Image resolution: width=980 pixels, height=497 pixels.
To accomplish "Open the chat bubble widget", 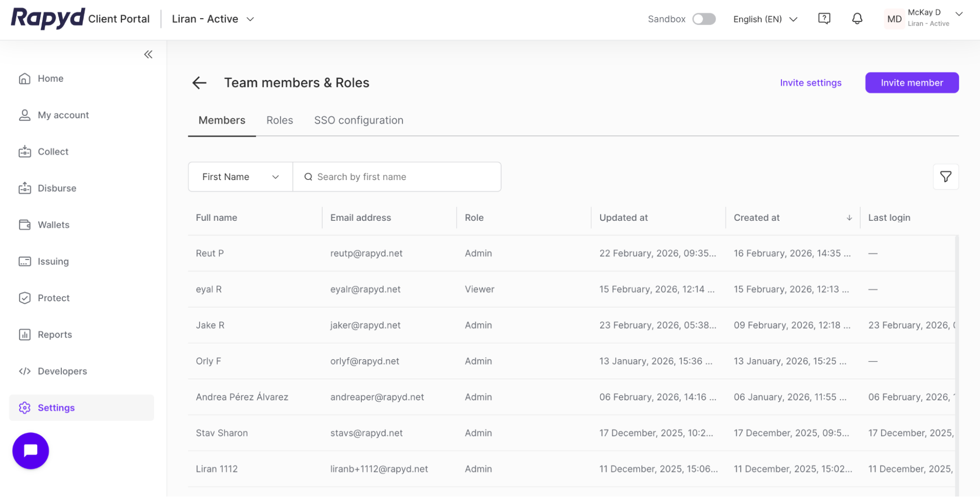I will 30,450.
